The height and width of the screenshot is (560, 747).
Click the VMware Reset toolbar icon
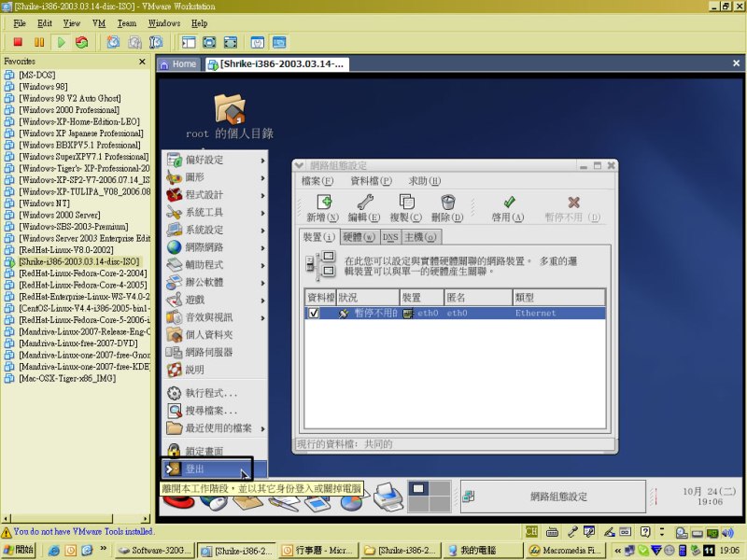(x=82, y=42)
